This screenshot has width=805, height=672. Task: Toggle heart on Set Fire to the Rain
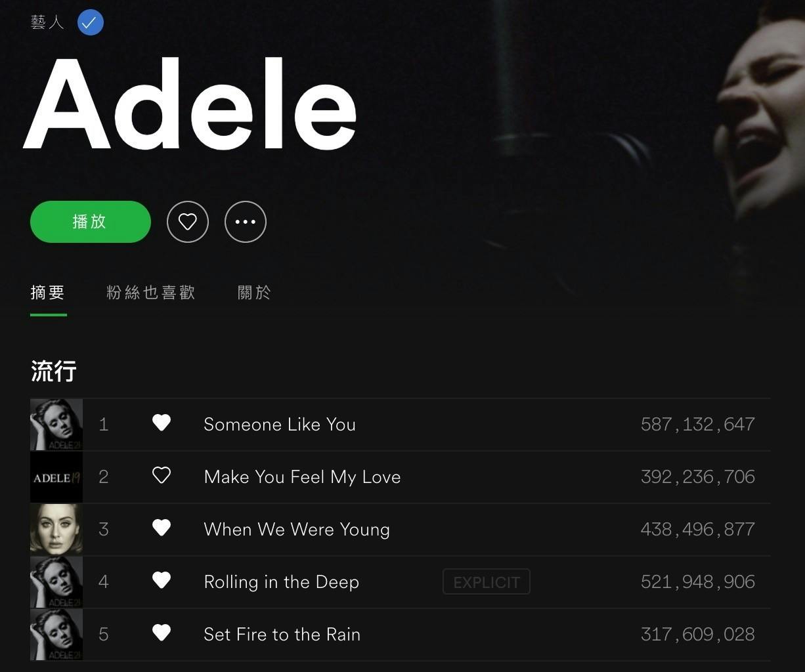click(162, 633)
